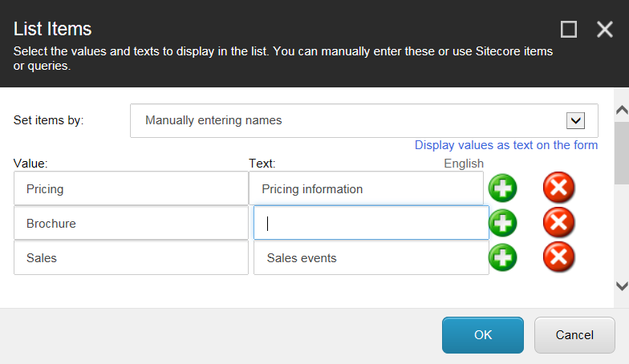
Task: Edit the Pricing value field
Action: [x=131, y=189]
